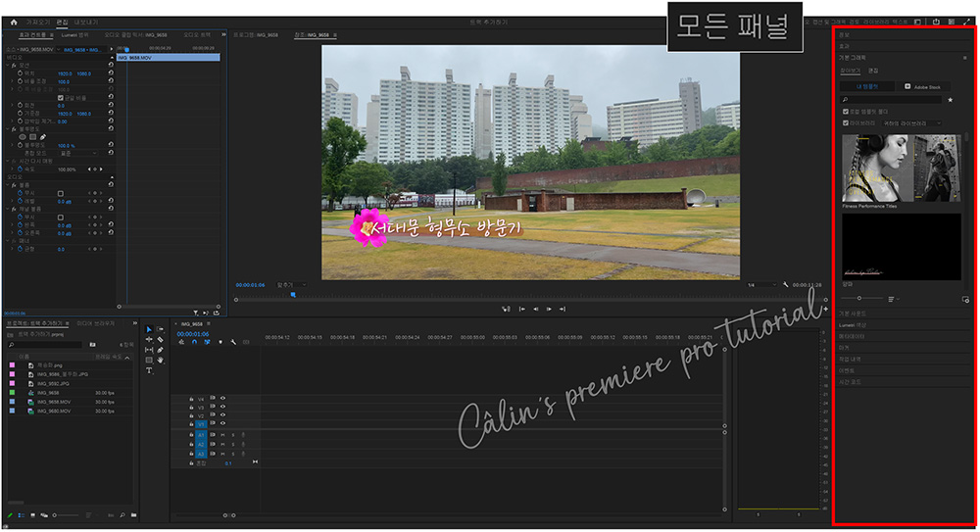Click the free draw bezier mask pen
The height and width of the screenshot is (532, 980).
point(43,137)
